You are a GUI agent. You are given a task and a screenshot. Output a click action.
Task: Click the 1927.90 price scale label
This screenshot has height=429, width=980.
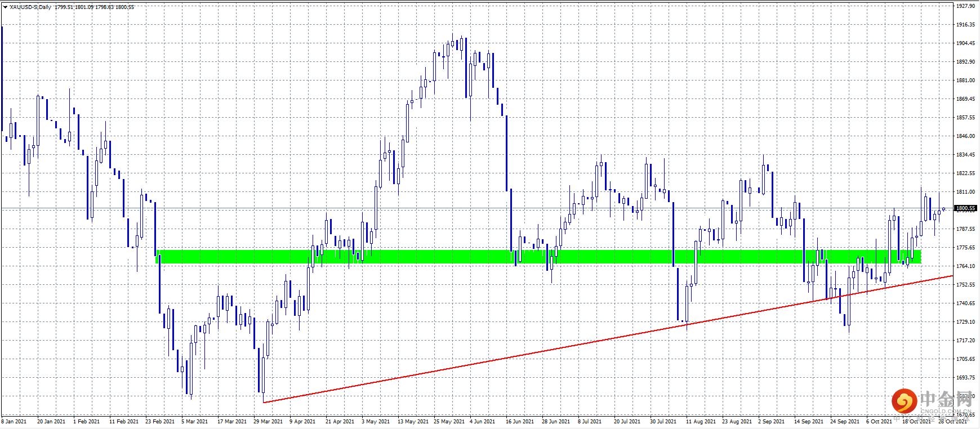pos(965,6)
